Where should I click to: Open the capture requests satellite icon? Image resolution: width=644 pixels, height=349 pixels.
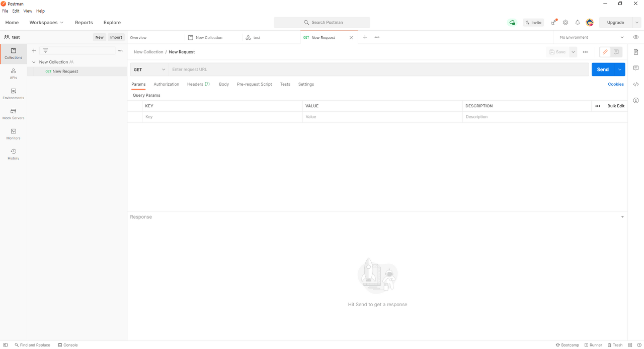pyautogui.click(x=554, y=22)
